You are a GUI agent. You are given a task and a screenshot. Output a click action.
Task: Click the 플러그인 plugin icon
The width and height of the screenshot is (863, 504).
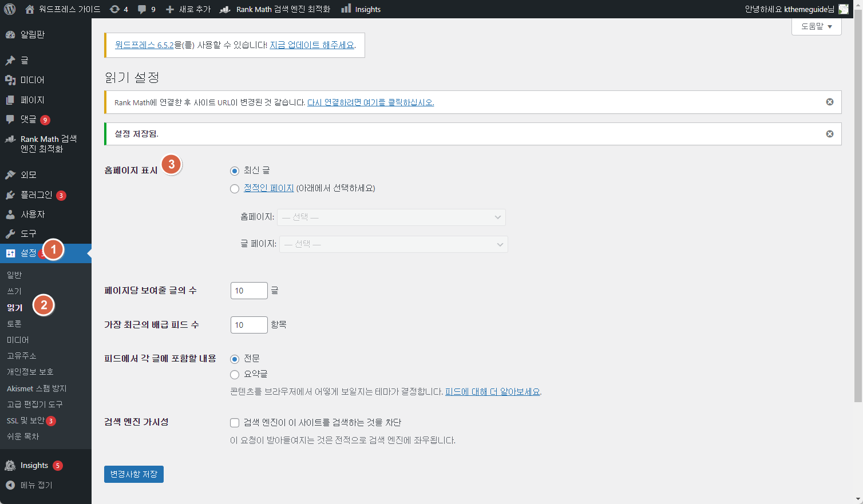[x=10, y=195]
